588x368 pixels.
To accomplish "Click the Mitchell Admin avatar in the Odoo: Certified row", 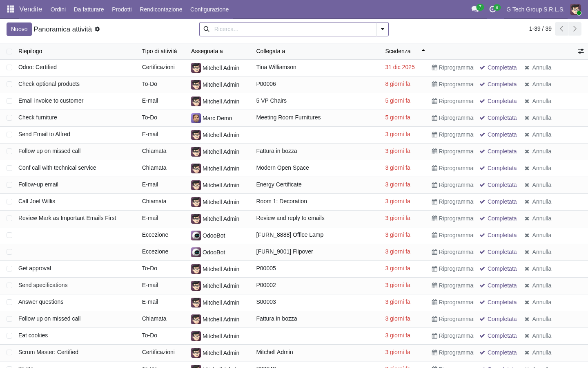I will pos(196,68).
